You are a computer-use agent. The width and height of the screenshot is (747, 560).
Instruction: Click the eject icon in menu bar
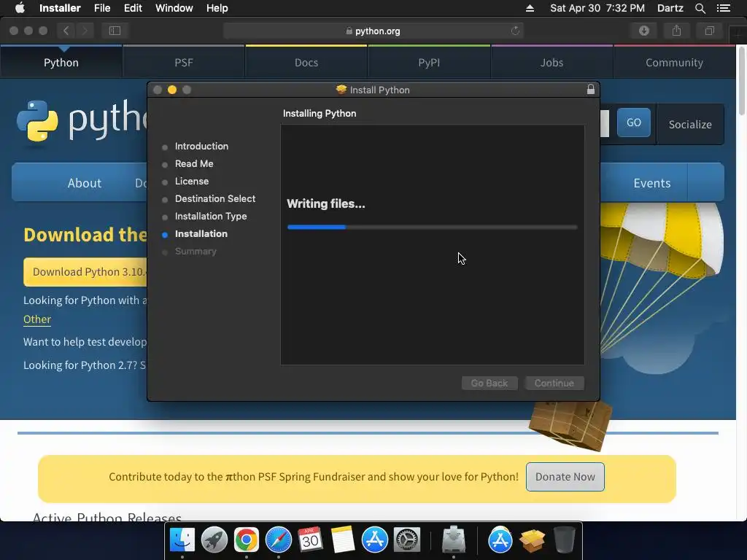click(530, 8)
